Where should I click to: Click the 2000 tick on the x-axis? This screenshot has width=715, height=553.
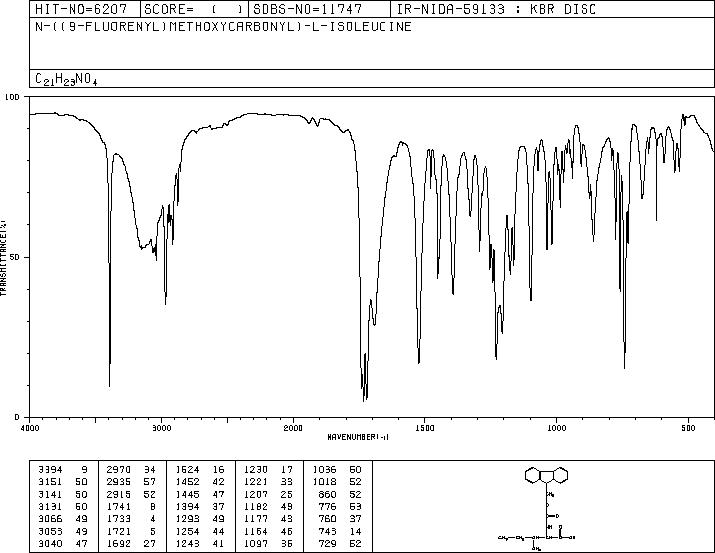293,428
